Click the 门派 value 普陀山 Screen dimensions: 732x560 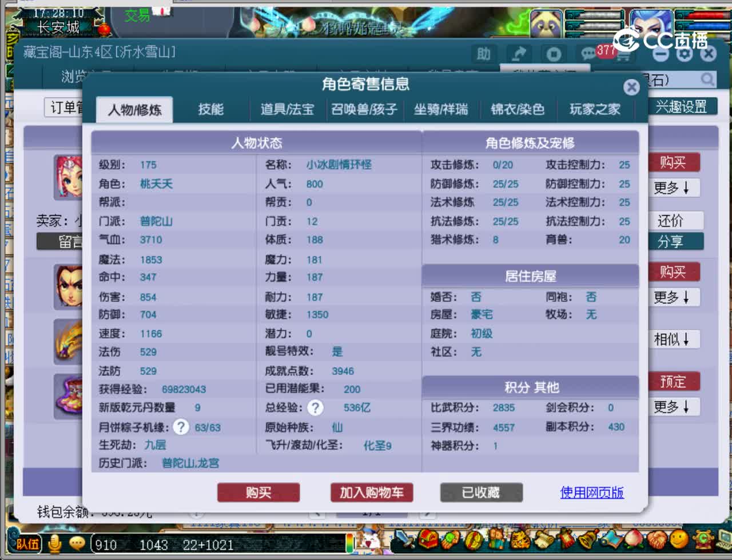(x=156, y=221)
